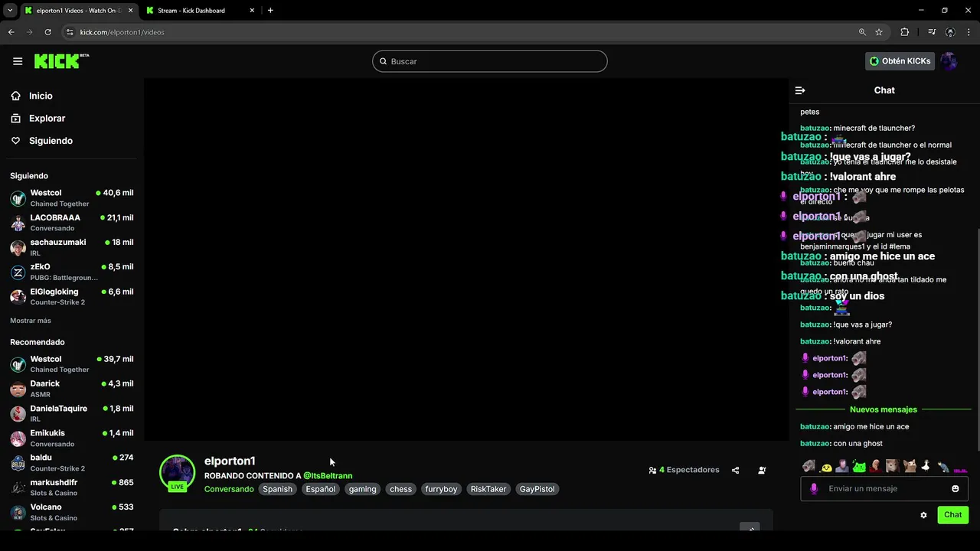Open DanielaTaquire recommended channel
Screen dimensions: 980x551
[72, 413]
